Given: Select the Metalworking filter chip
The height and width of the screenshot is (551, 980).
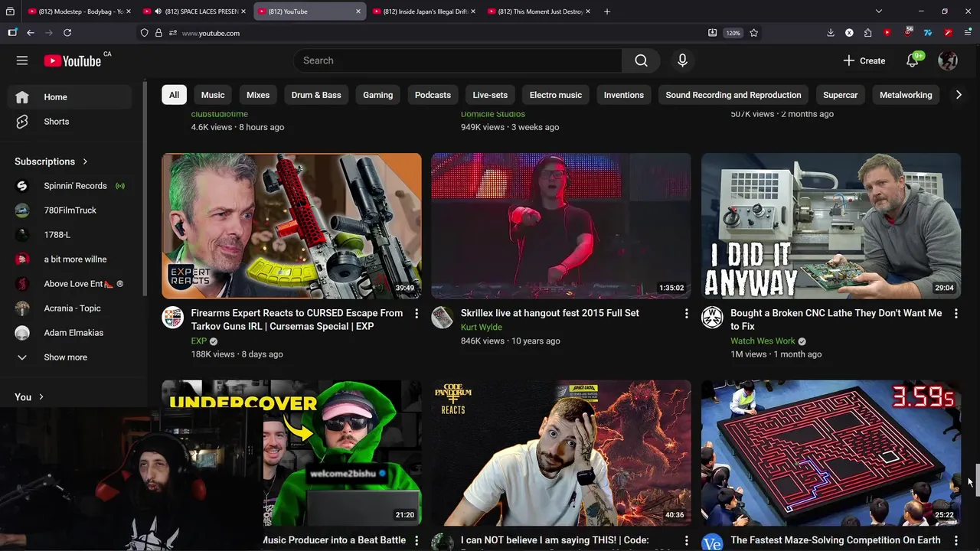Looking at the screenshot, I should 906,95.
